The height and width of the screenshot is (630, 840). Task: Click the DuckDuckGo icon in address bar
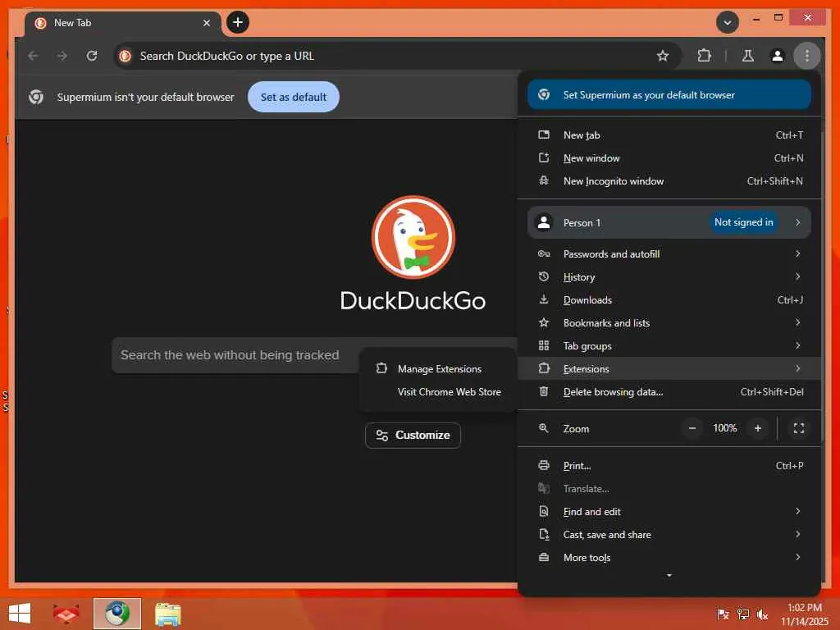[x=126, y=56]
